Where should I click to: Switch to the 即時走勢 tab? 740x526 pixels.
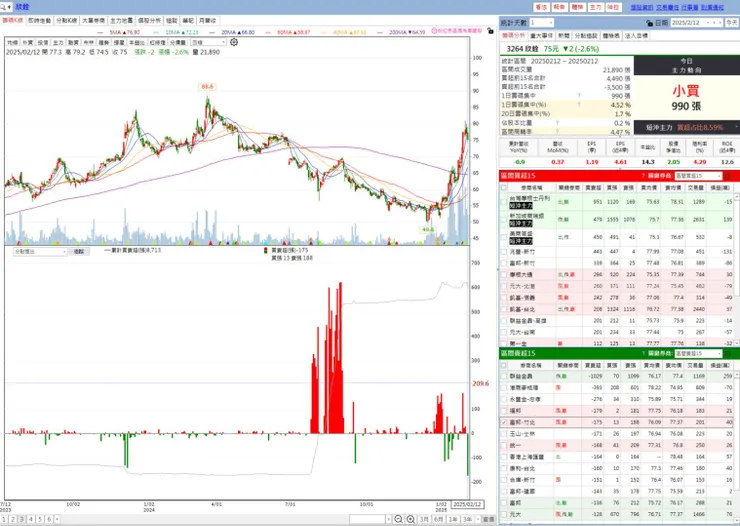click(39, 21)
